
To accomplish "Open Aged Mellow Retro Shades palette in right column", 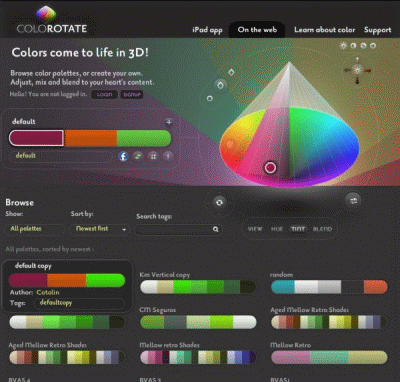I will [x=329, y=322].
